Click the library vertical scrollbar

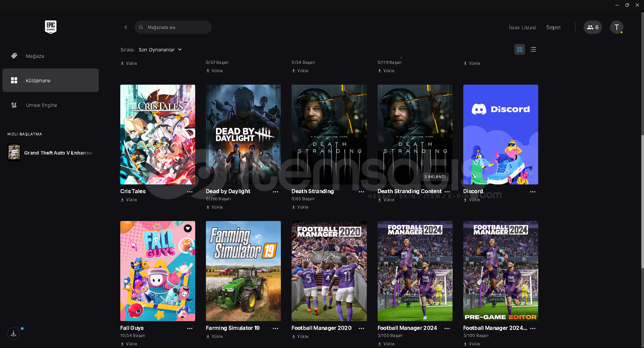pyautogui.click(x=642, y=202)
